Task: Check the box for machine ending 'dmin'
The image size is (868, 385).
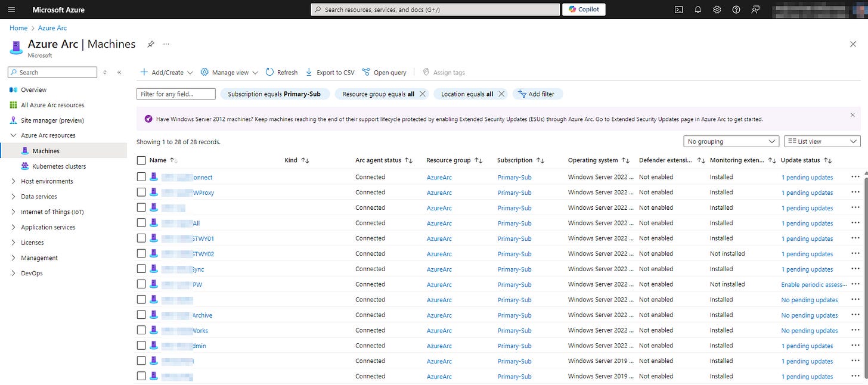Action: (x=141, y=346)
